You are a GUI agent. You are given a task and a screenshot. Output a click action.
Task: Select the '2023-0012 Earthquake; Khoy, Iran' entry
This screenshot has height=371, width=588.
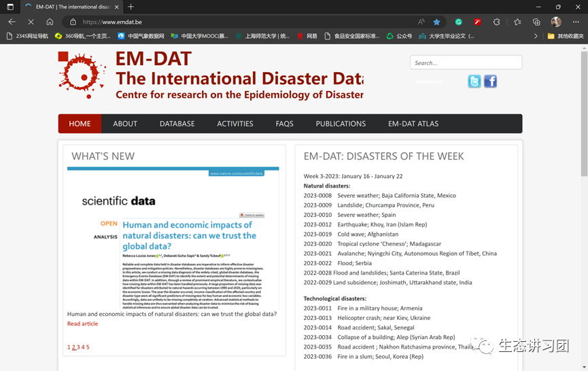(365, 224)
